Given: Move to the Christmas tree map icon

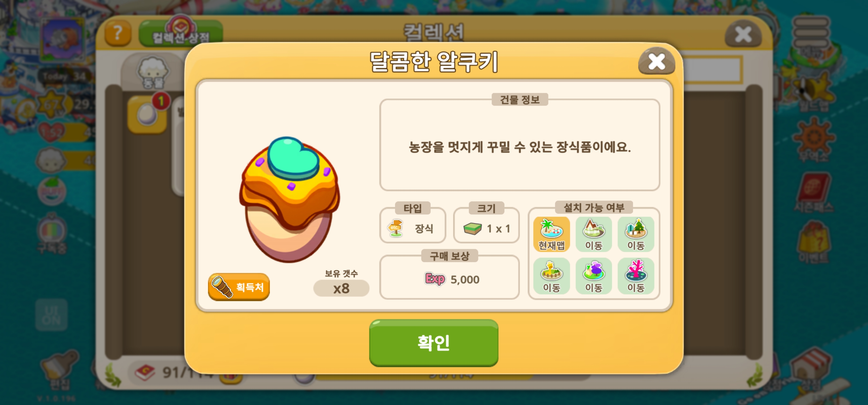Looking at the screenshot, I should 636,234.
